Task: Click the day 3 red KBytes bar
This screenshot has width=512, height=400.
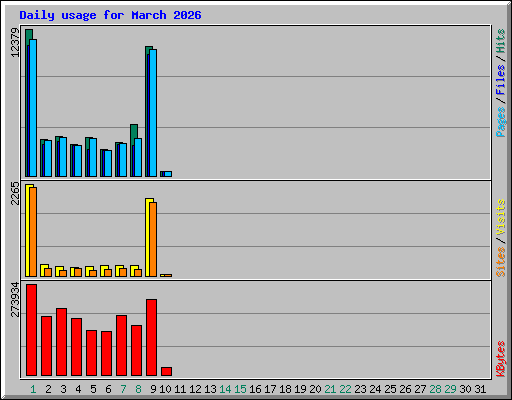Action: 61,342
